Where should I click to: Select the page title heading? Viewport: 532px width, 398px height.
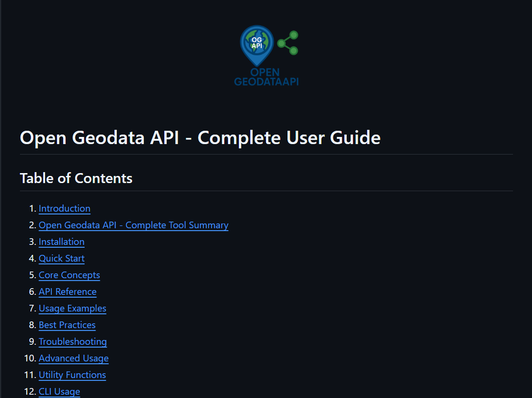[199, 138]
